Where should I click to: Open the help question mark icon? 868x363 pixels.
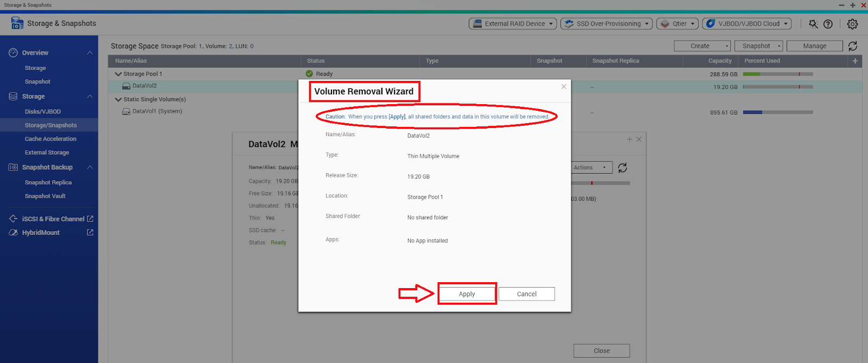pos(828,24)
